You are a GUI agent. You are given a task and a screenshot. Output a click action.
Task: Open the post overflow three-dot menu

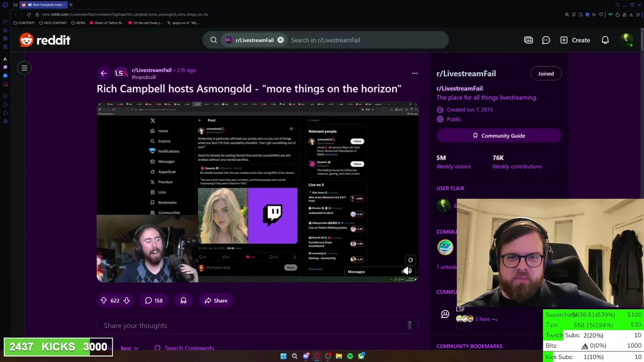tap(415, 73)
